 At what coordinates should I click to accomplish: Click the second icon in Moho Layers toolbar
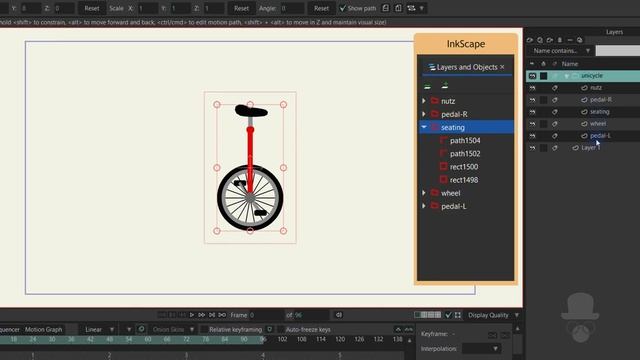(x=540, y=40)
